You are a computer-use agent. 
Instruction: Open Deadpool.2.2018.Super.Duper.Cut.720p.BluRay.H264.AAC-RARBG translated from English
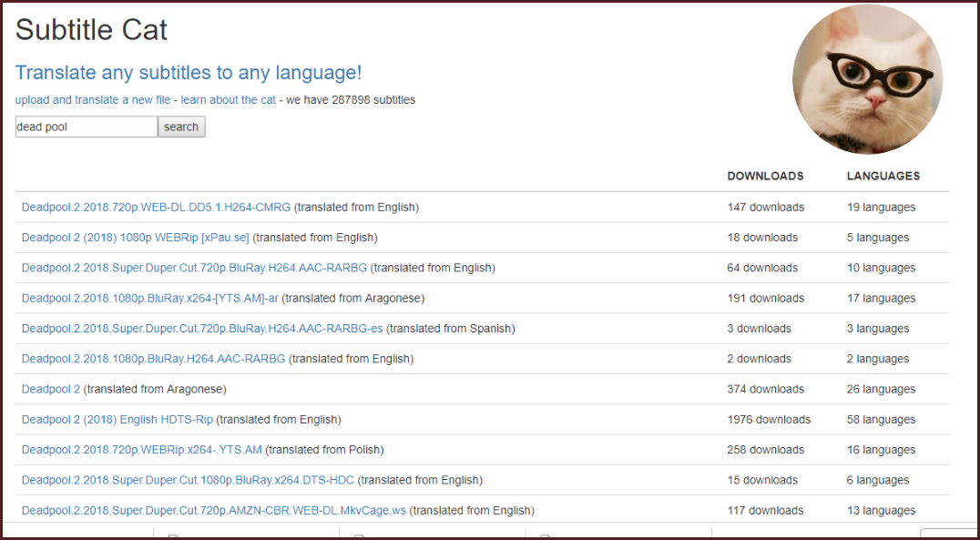[194, 268]
